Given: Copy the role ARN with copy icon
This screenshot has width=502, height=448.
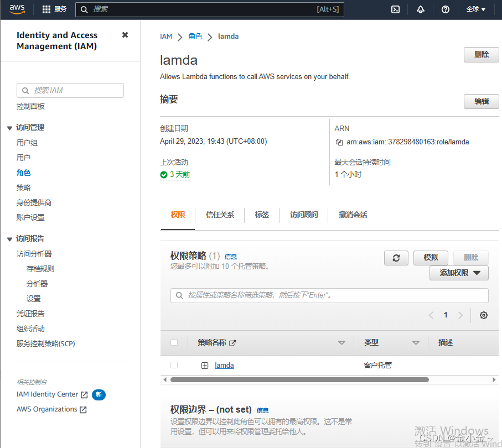Looking at the screenshot, I should (x=339, y=142).
